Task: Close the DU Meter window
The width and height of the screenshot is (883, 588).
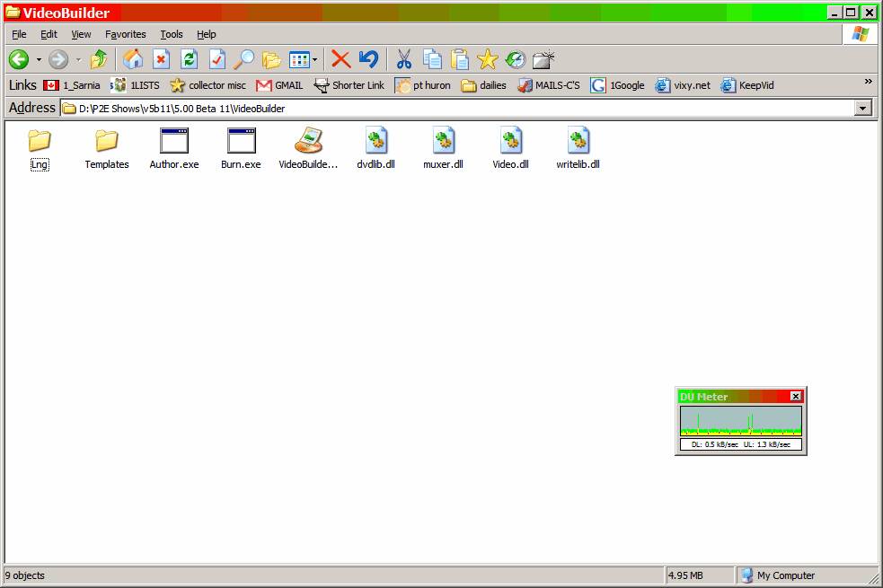Action: pos(795,397)
